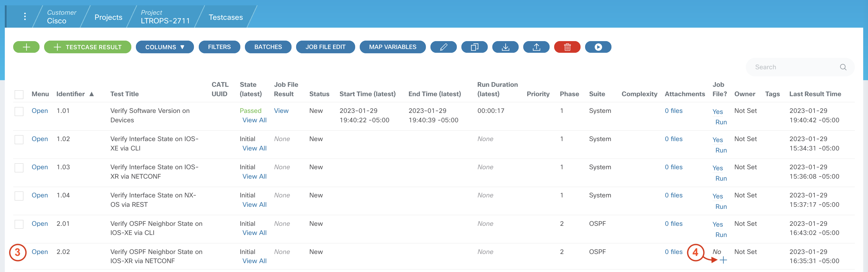Click the Priority column header
The height and width of the screenshot is (272, 868).
pos(538,94)
